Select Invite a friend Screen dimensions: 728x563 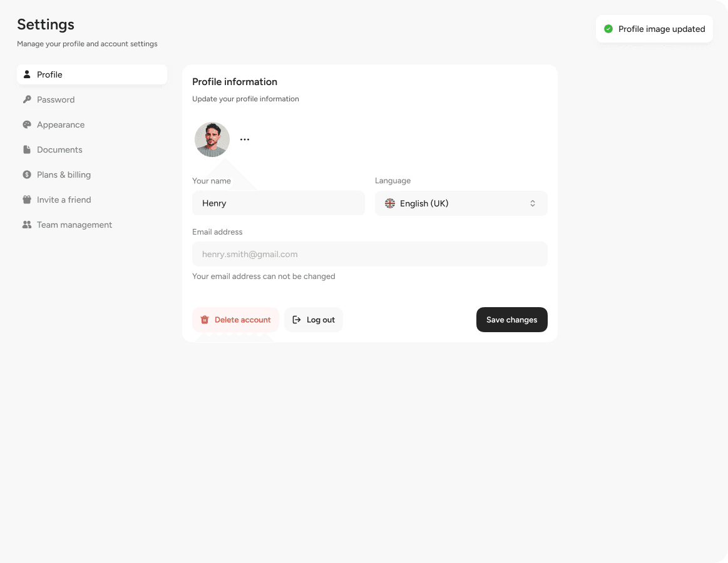point(64,200)
